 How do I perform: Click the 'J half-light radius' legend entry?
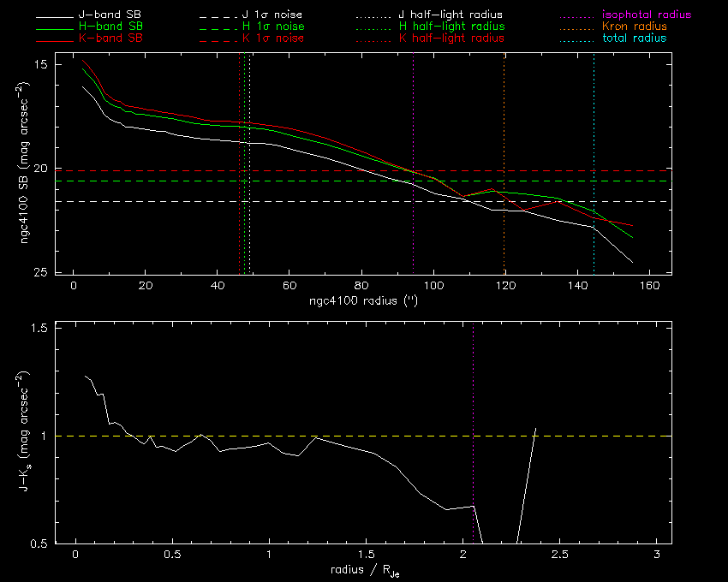tap(451, 15)
